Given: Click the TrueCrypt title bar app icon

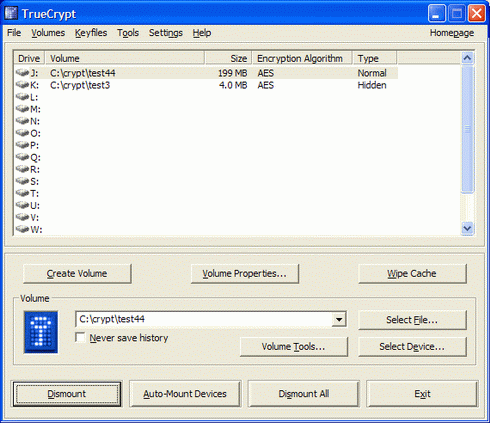Looking at the screenshot, I should tap(11, 14).
